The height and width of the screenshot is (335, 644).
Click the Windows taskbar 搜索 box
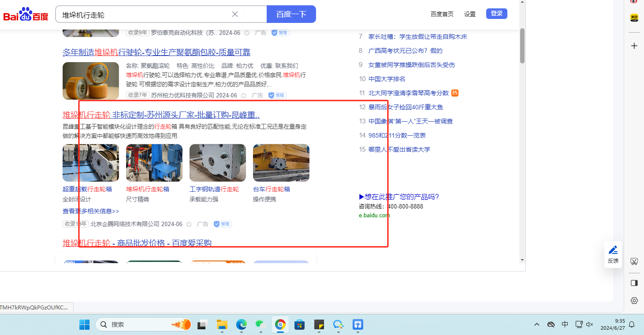(144, 325)
